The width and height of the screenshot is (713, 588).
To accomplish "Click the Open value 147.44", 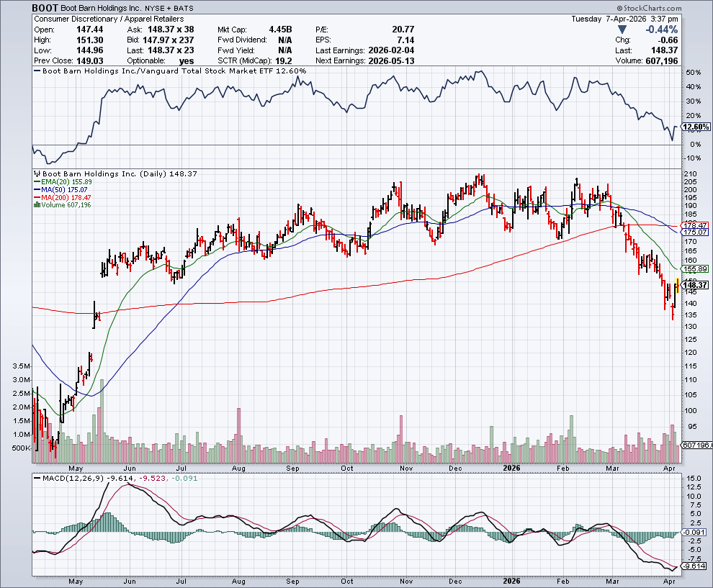I will pyautogui.click(x=89, y=30).
